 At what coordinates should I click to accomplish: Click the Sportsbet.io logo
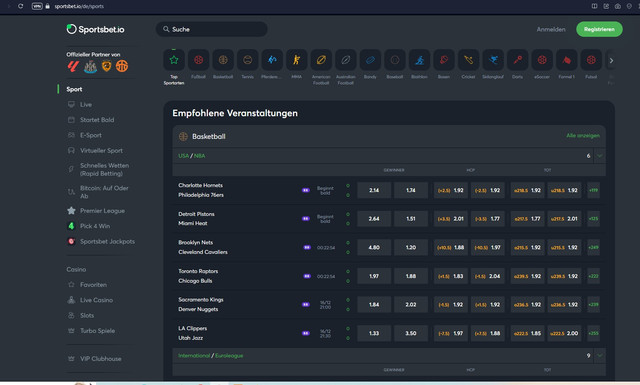[96, 29]
